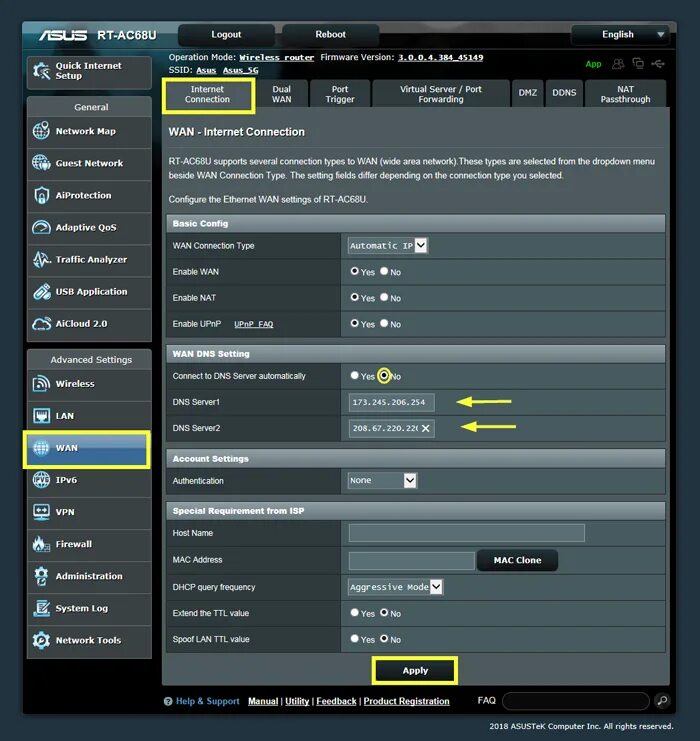Click the Wireless signal icon

(41, 384)
